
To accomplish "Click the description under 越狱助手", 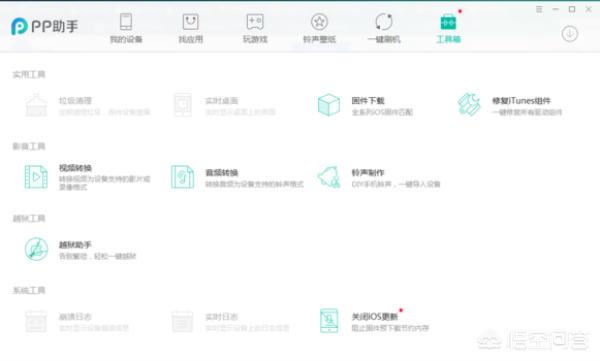I will click(97, 256).
